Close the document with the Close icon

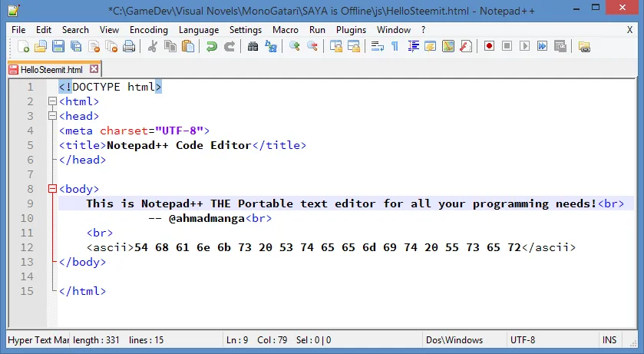[94, 46]
